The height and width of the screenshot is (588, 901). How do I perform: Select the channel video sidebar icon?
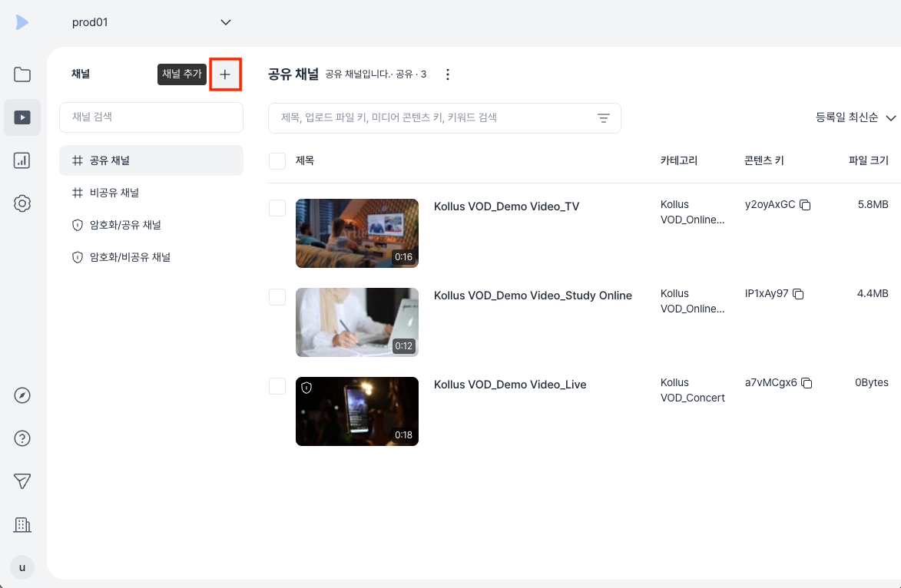click(22, 117)
